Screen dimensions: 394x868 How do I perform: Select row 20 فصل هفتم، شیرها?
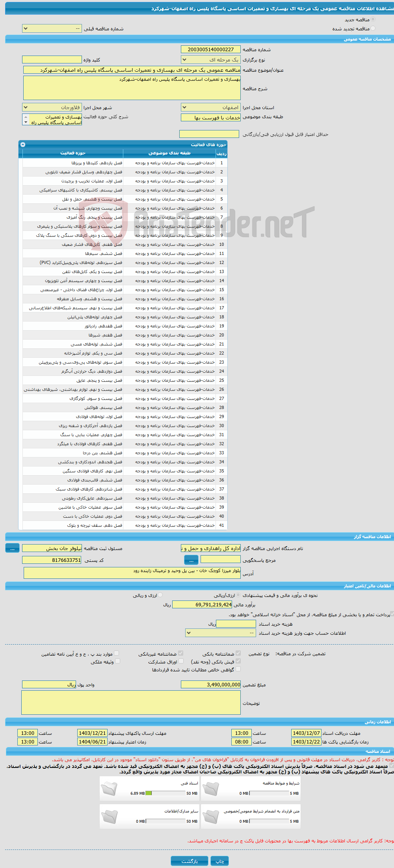click(125, 335)
